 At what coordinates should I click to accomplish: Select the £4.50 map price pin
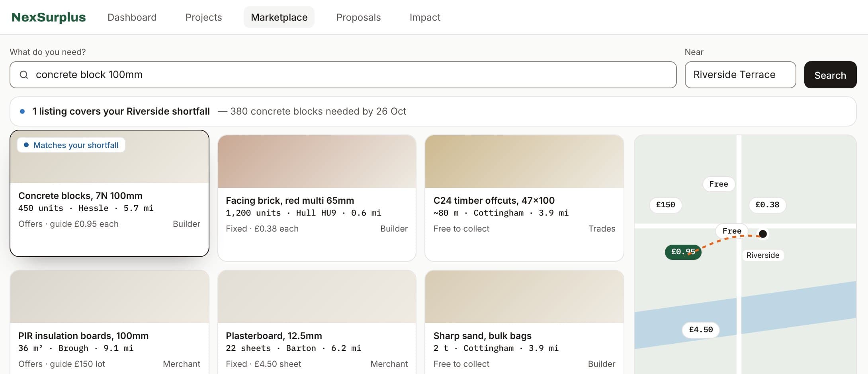point(701,330)
